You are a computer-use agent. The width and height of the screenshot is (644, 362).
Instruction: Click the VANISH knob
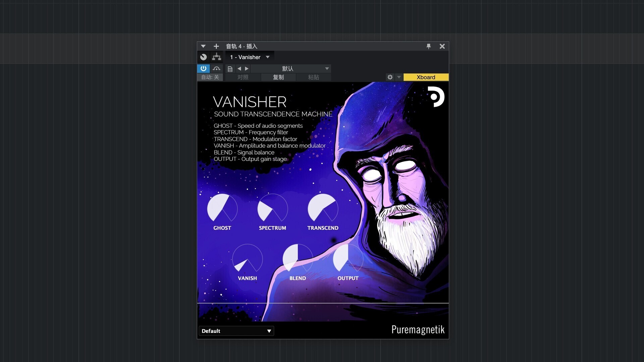point(247,258)
